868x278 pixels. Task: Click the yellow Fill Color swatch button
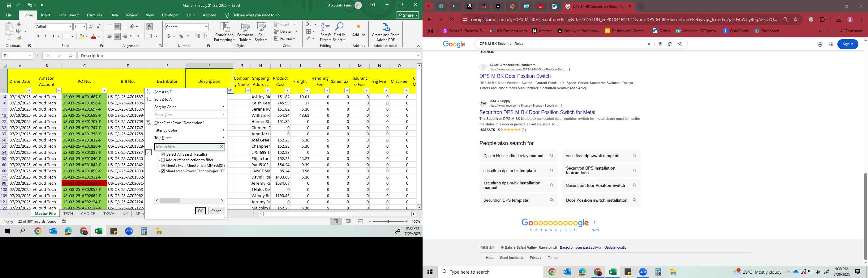pyautogui.click(x=81, y=36)
